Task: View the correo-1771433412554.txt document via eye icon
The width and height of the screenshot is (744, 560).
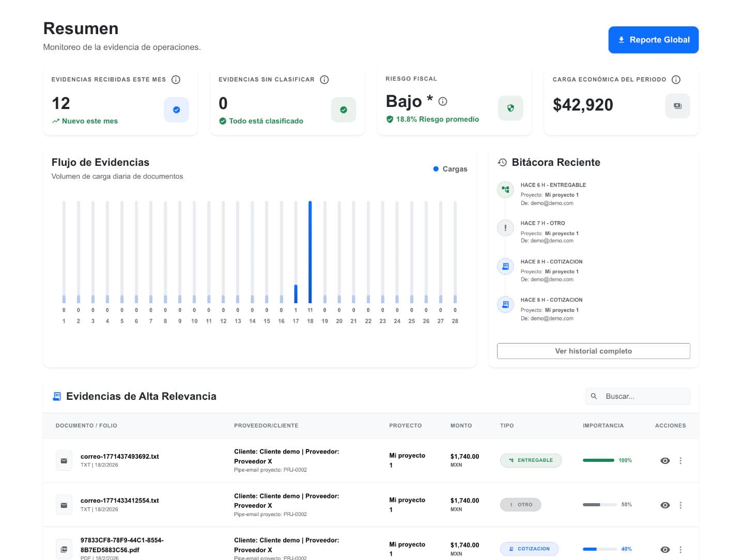Action: coord(665,505)
